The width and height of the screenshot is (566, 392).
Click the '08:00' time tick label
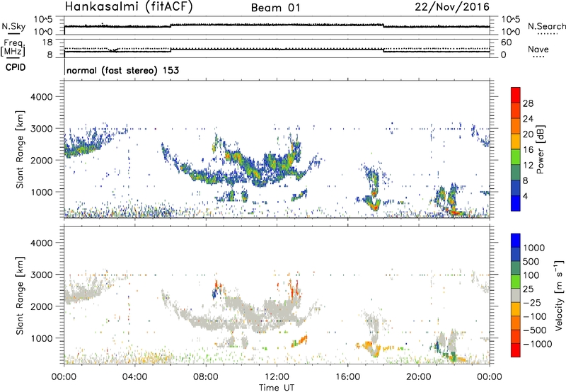point(206,377)
